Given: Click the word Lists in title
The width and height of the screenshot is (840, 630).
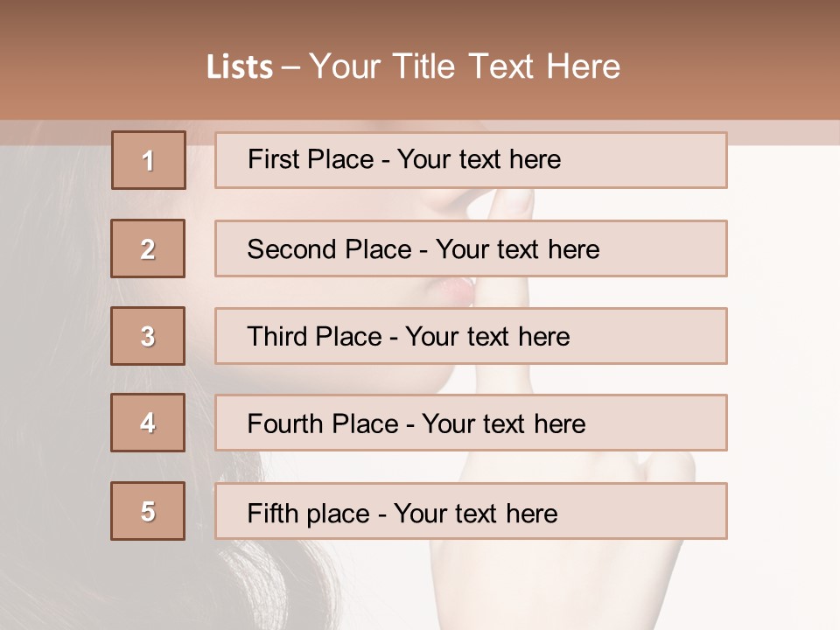Looking at the screenshot, I should pos(239,67).
